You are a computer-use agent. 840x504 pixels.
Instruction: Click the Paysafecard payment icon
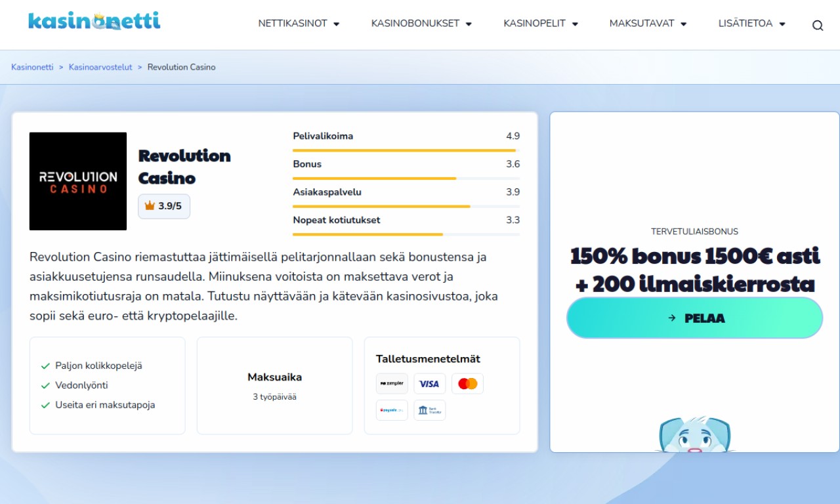pos(392,410)
